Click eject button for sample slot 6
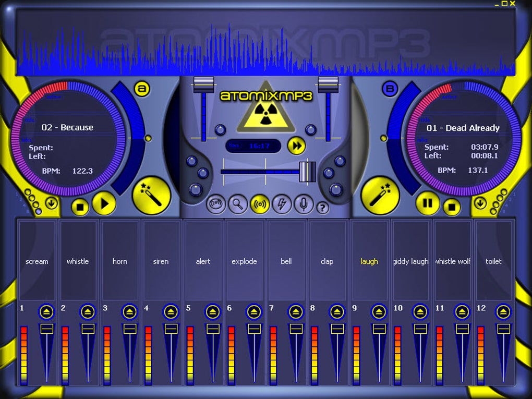This screenshot has width=532, height=399. (x=254, y=311)
